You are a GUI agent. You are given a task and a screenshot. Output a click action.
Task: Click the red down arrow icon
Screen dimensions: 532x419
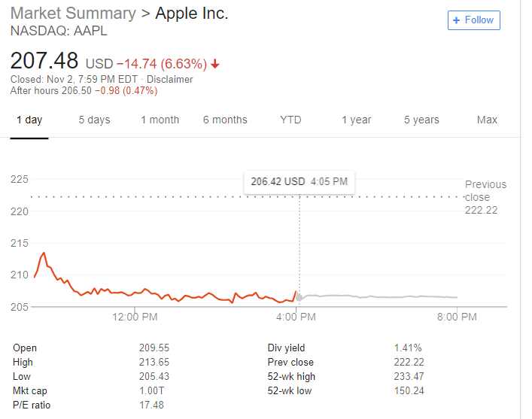215,64
